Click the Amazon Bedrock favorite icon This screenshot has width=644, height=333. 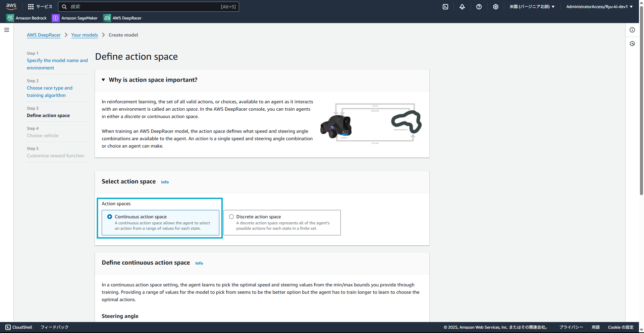point(10,18)
